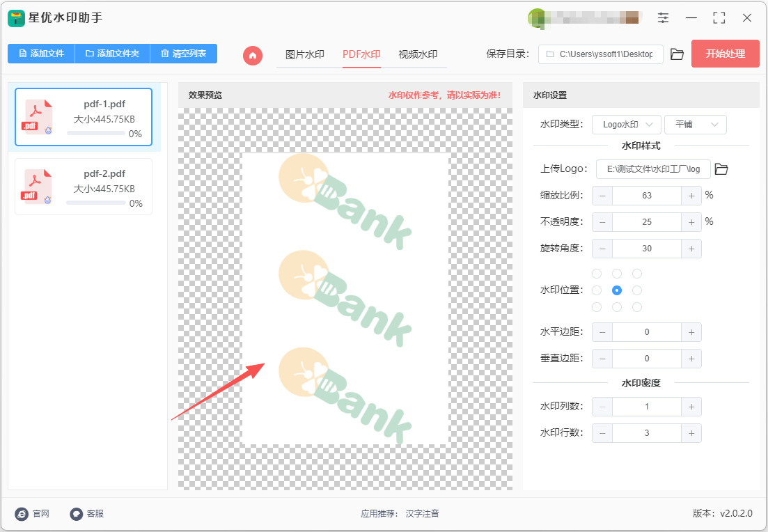The image size is (768, 532).
Task: Open the official website icon 官网
Action: click(22, 513)
